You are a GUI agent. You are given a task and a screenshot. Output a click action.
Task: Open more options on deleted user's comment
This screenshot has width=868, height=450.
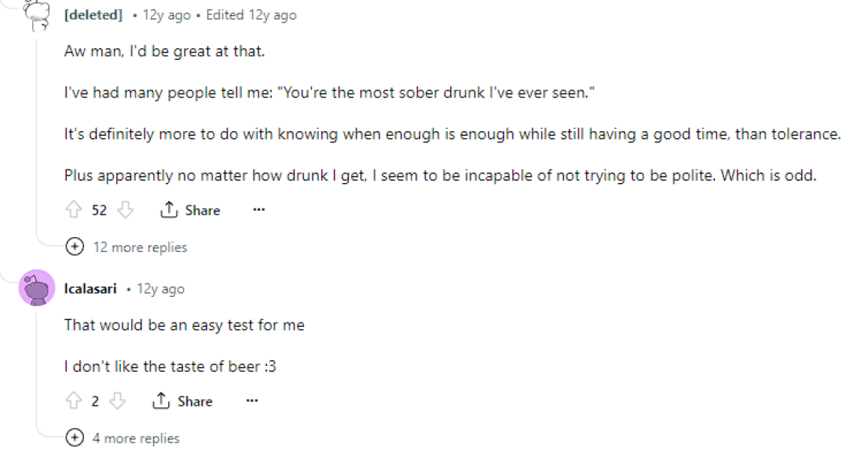[259, 210]
